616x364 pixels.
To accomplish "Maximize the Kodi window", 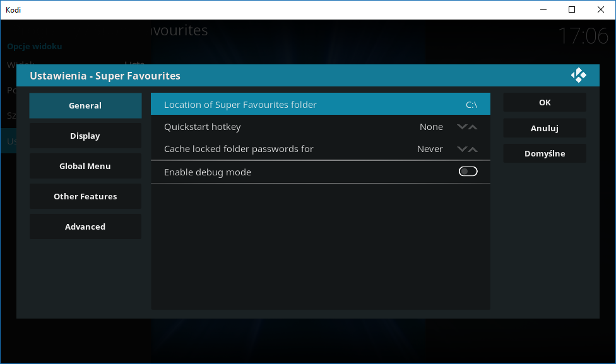I will pyautogui.click(x=572, y=10).
